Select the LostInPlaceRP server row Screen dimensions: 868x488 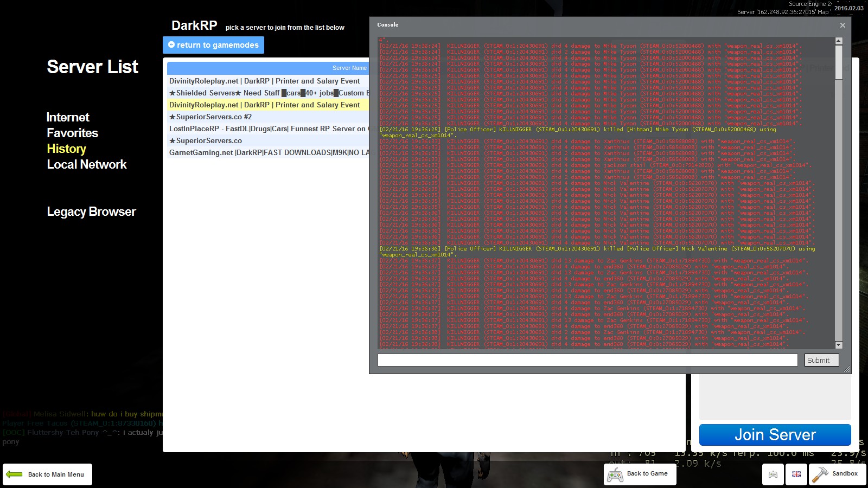click(x=268, y=129)
